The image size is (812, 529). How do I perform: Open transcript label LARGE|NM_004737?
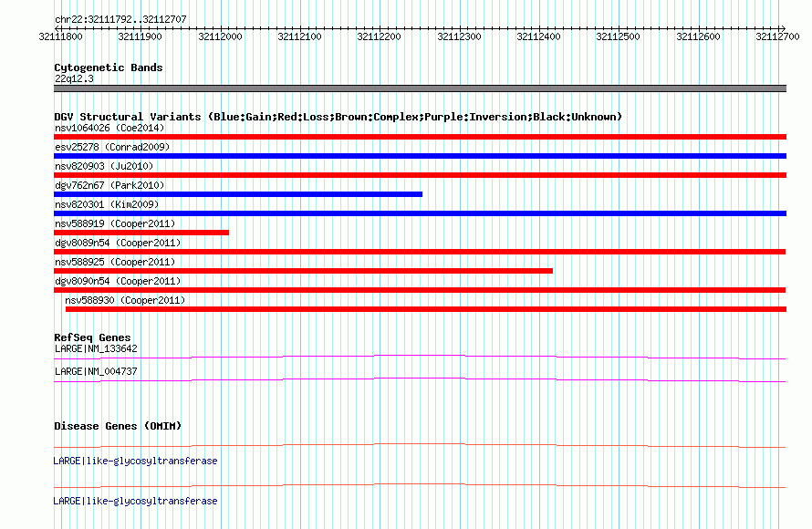point(96,371)
